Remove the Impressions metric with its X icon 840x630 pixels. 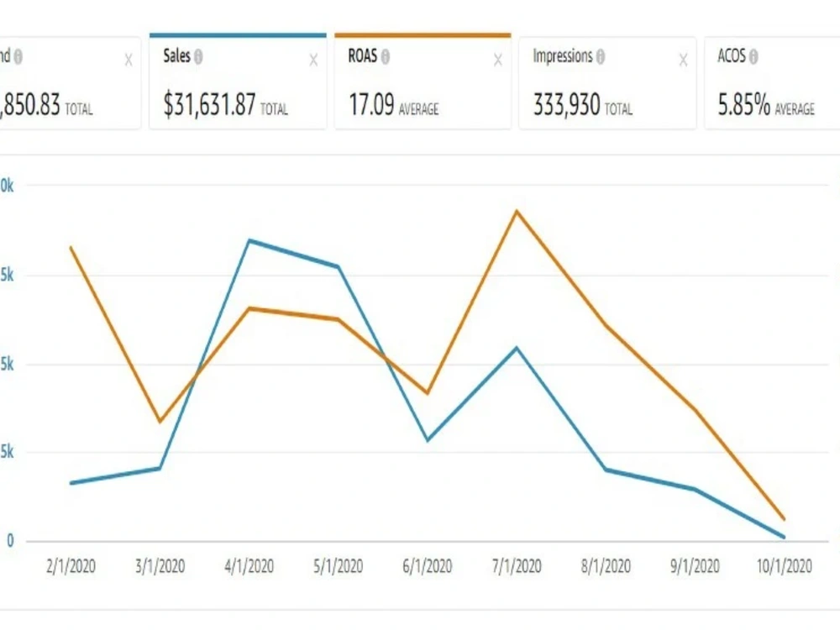[682, 59]
